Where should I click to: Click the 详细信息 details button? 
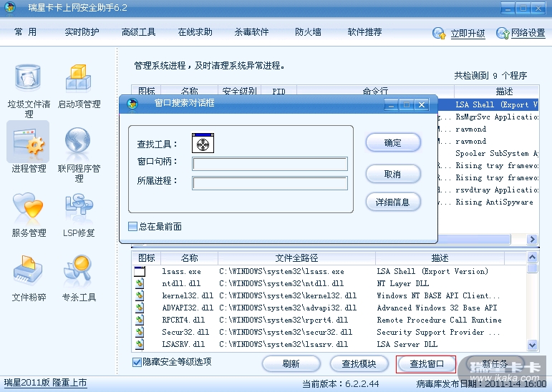pos(393,202)
